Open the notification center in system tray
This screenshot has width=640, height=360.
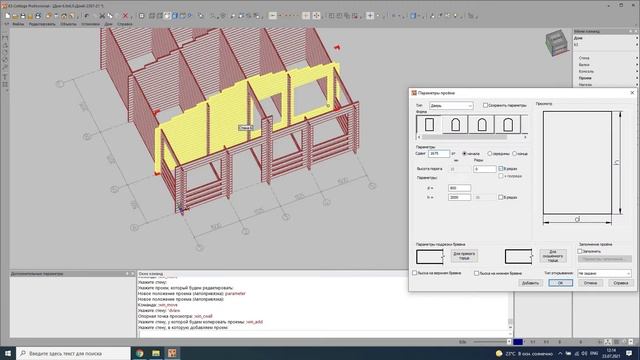[629, 353]
